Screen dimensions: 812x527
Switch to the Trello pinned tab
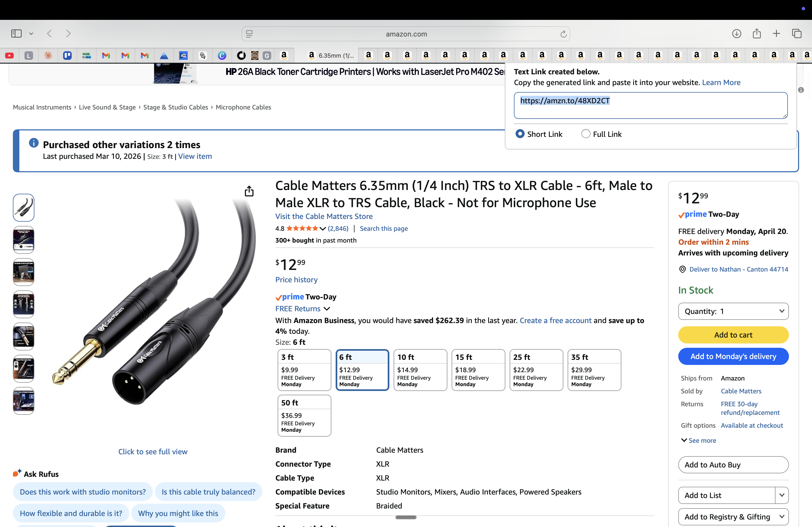[x=67, y=55]
